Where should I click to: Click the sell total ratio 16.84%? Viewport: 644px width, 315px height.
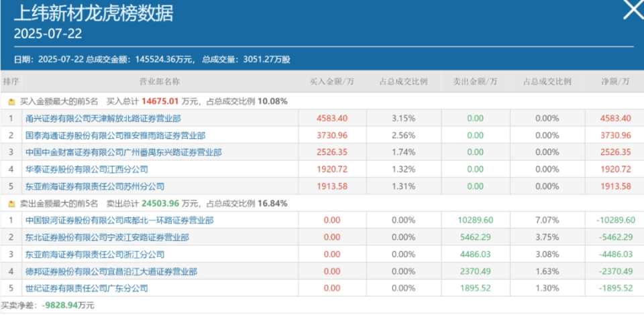273,203
